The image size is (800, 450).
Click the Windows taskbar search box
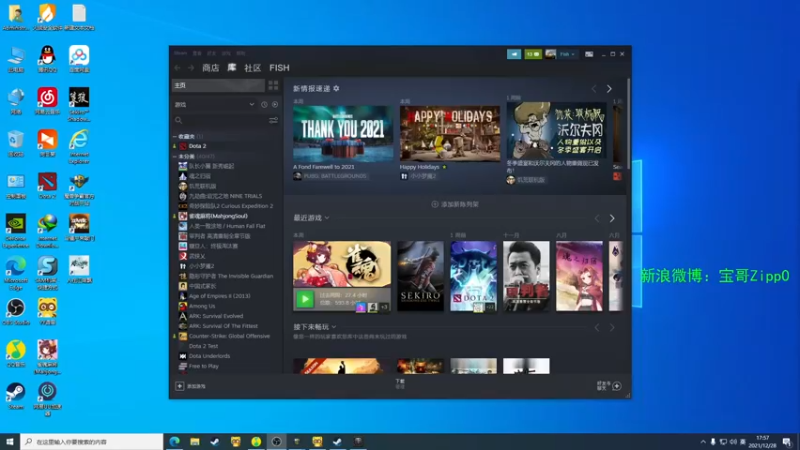(92, 441)
